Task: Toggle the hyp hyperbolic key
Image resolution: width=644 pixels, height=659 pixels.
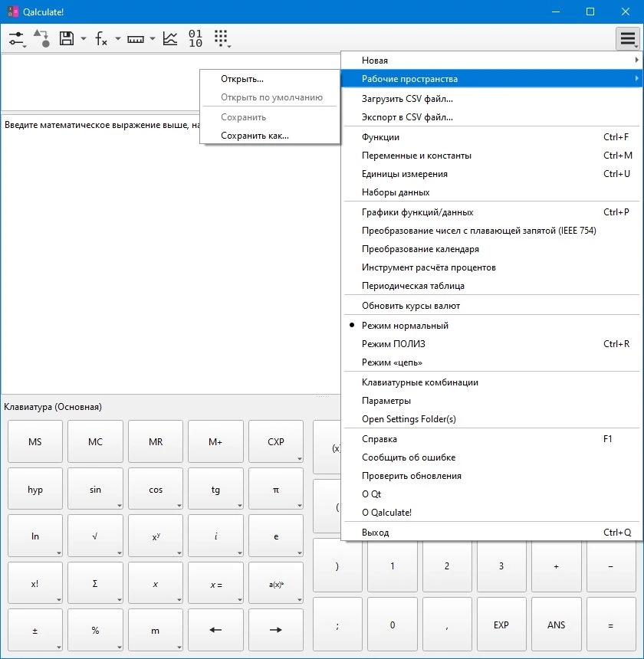Action: [x=35, y=489]
